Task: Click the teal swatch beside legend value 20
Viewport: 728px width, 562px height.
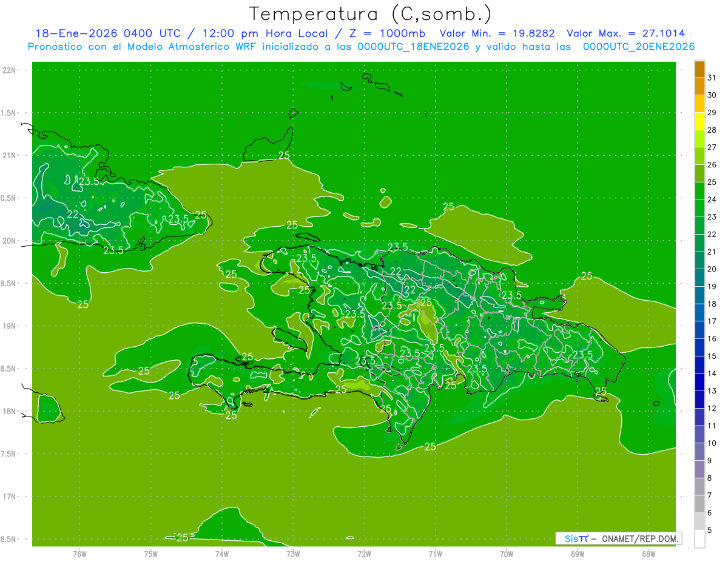Action: point(699,278)
